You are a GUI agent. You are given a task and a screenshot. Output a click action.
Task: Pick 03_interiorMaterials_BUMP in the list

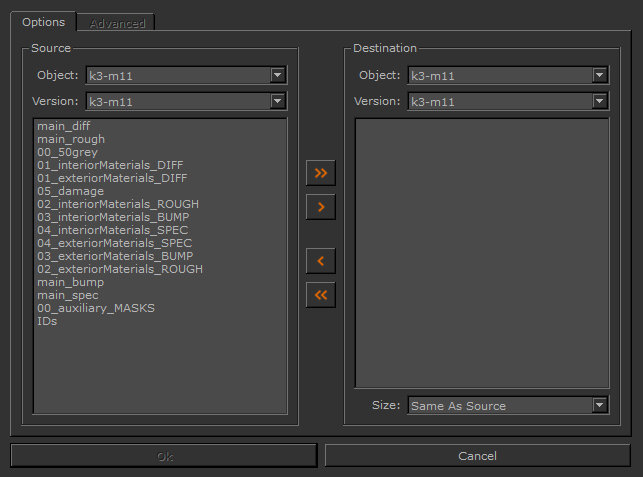coord(112,217)
